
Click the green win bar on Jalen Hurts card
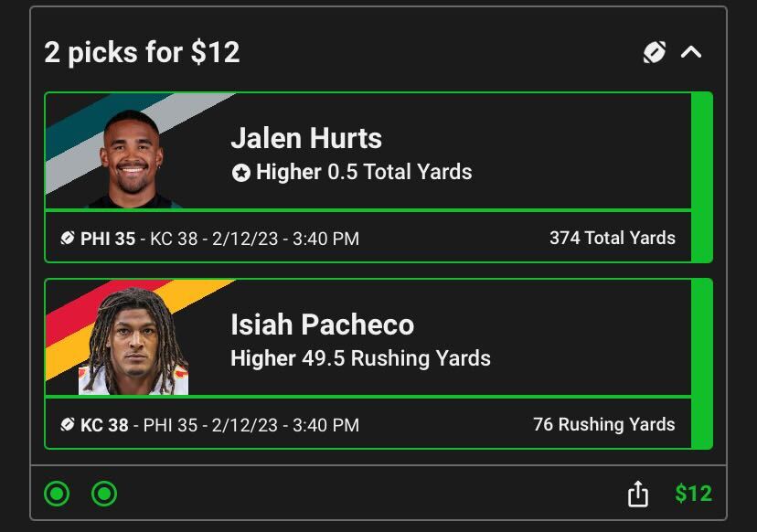coord(701,177)
